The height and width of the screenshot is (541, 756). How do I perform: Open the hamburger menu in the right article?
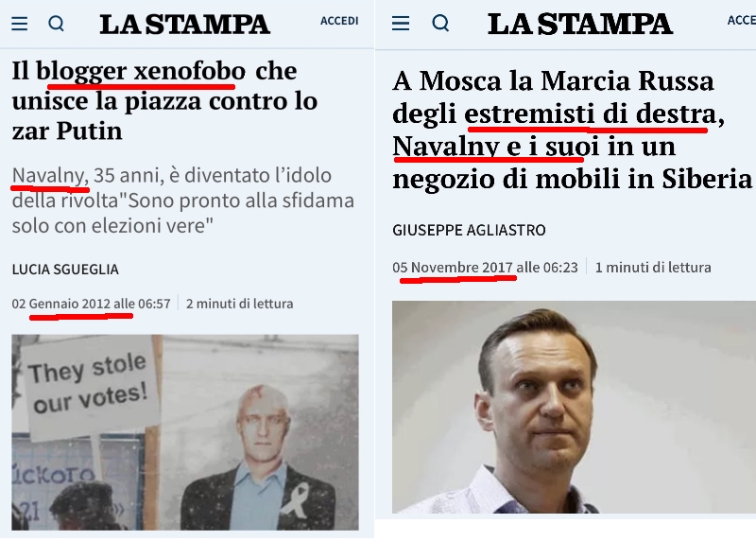point(401,23)
